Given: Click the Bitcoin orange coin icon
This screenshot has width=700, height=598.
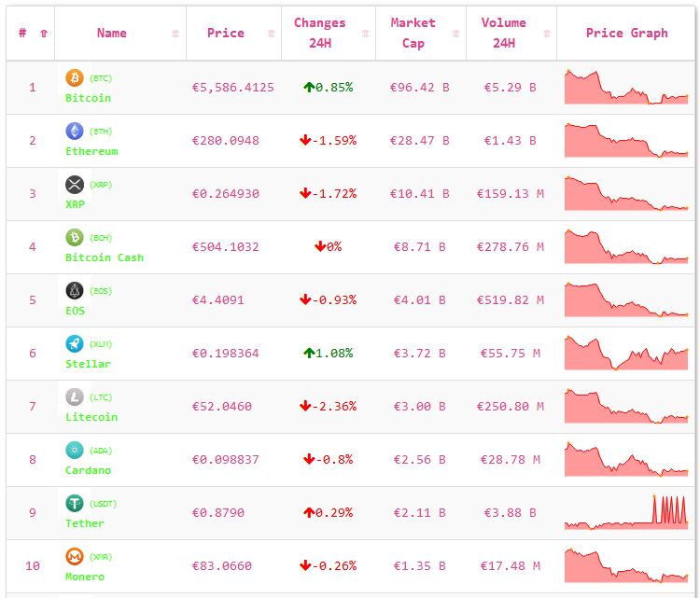Looking at the screenshot, I should click(75, 77).
